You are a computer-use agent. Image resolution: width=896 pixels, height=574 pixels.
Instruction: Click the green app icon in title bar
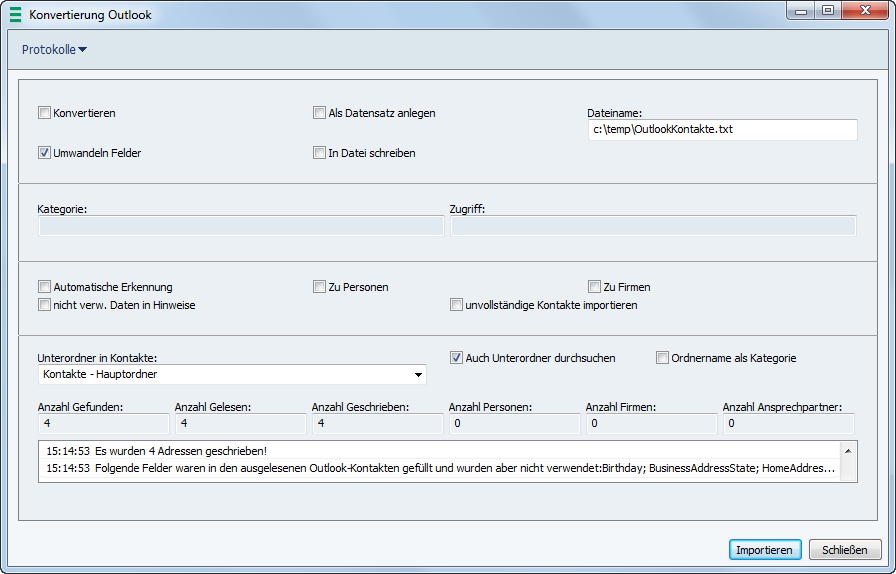click(x=15, y=15)
